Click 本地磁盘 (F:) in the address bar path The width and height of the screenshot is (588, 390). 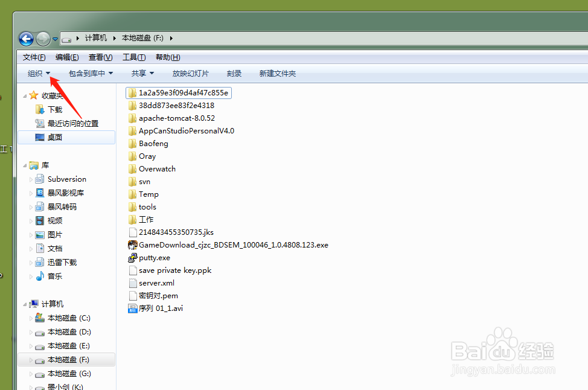click(x=142, y=38)
